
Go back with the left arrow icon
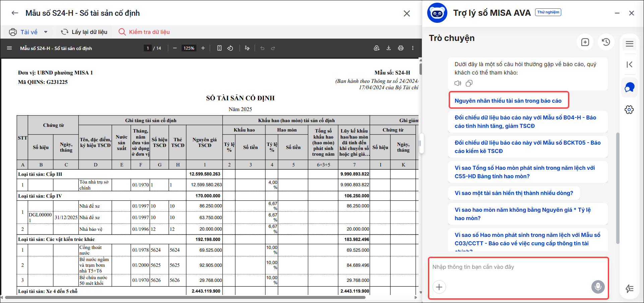coord(15,13)
